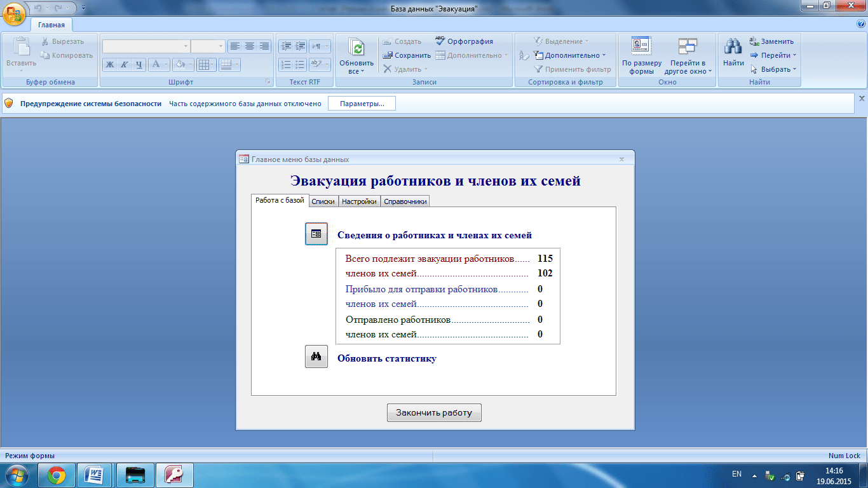Switch to the Справочники tab

pyautogui.click(x=405, y=201)
